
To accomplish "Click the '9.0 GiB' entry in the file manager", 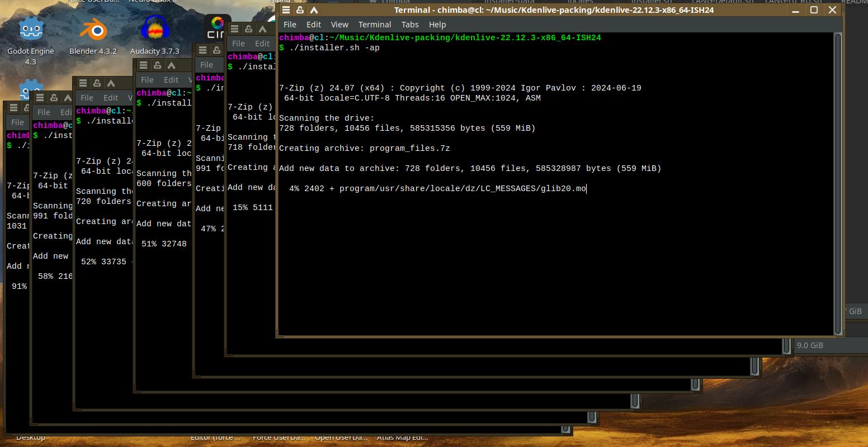I will click(810, 345).
